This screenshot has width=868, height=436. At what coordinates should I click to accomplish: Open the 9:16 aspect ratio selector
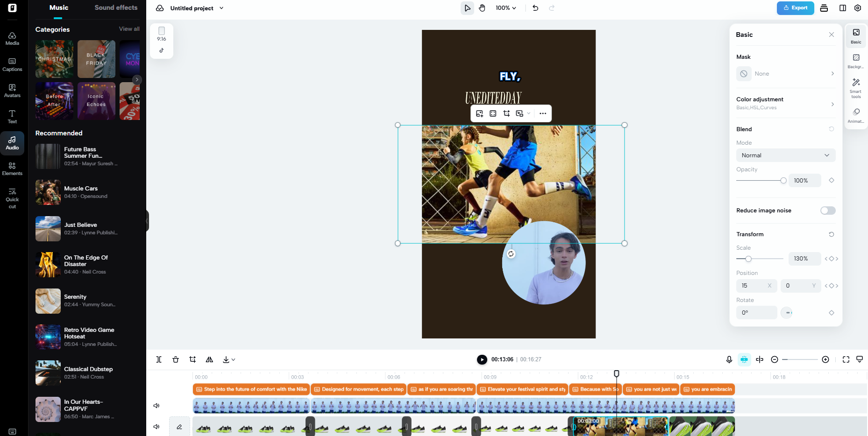coord(162,34)
